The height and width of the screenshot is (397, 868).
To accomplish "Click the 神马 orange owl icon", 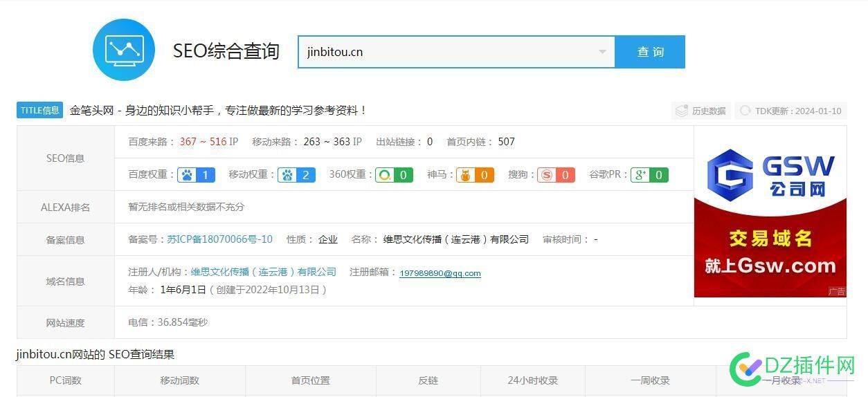I will [465, 175].
